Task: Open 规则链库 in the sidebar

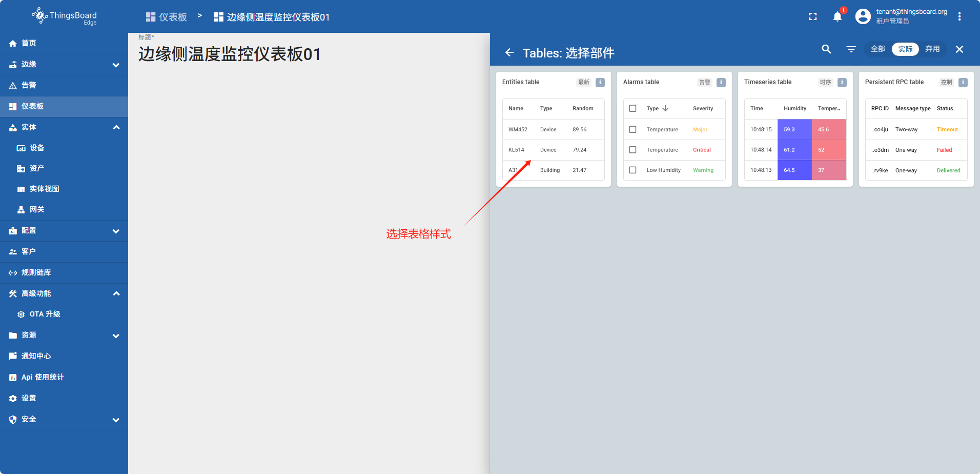Action: (36, 272)
